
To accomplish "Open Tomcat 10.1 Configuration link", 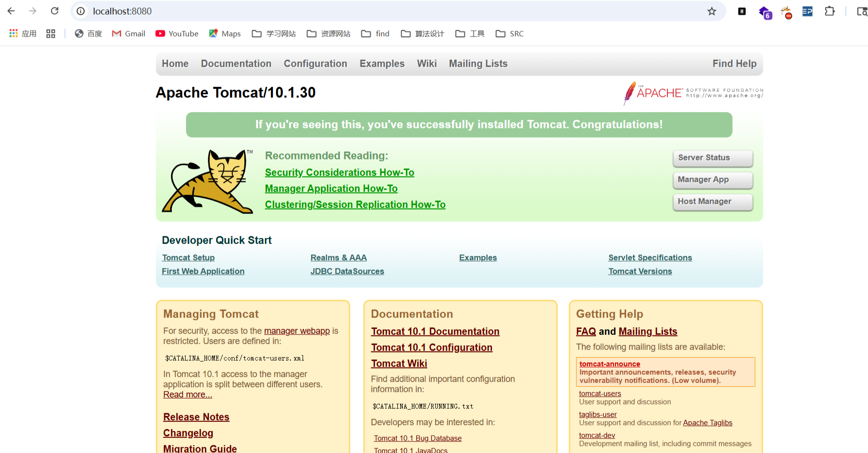I will (x=432, y=348).
